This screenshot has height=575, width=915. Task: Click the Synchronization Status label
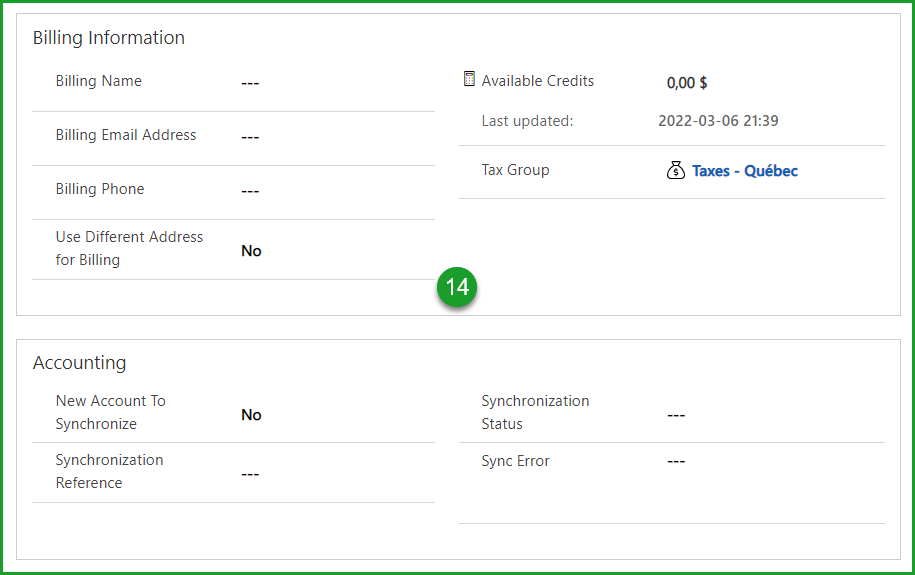coord(535,412)
